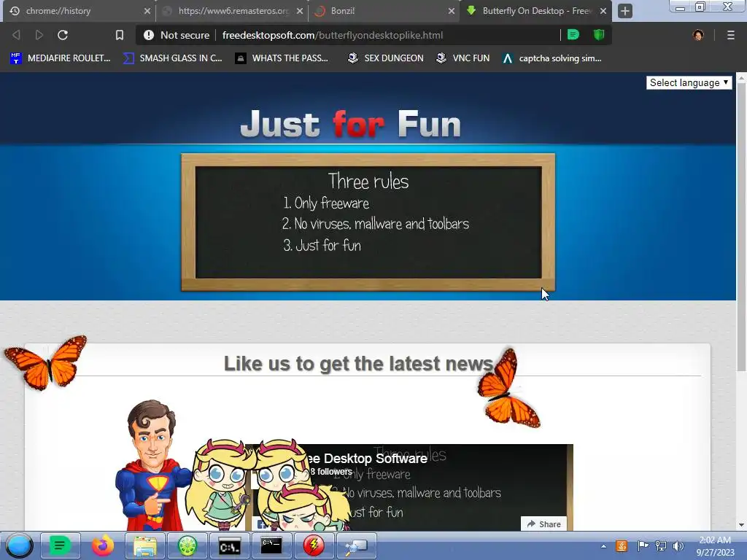Open the Action Center flag tray icon
Viewport: 747px width, 560px height.
642,546
